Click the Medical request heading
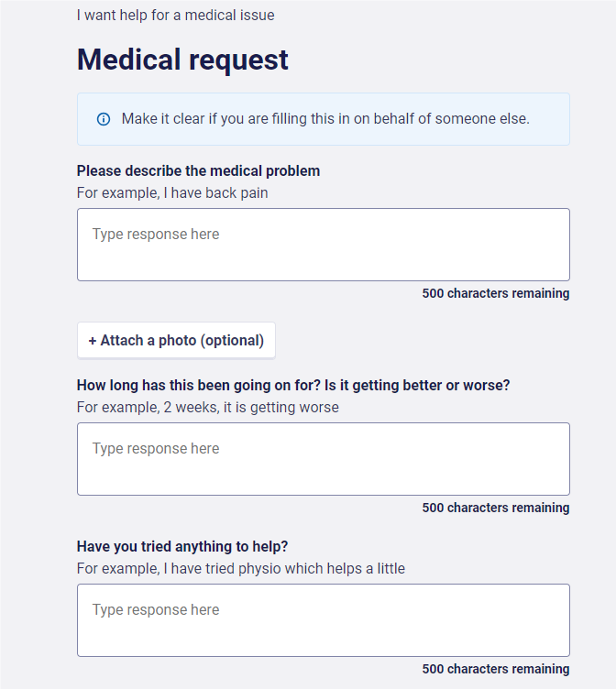The width and height of the screenshot is (616, 689). pyautogui.click(x=182, y=60)
